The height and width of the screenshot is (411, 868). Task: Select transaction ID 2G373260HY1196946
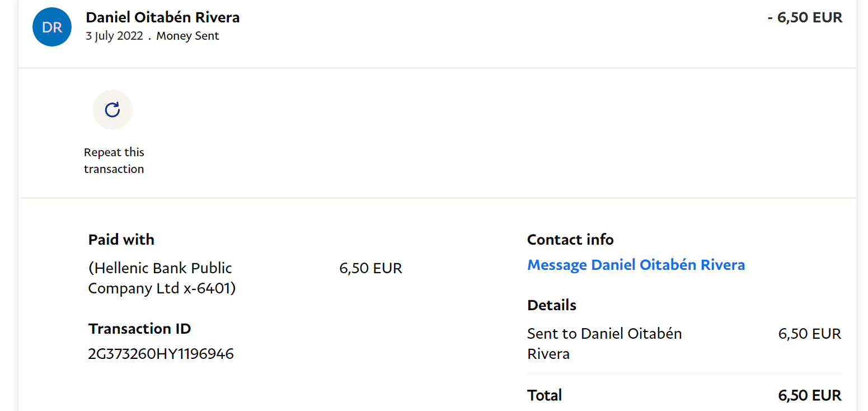(x=161, y=354)
